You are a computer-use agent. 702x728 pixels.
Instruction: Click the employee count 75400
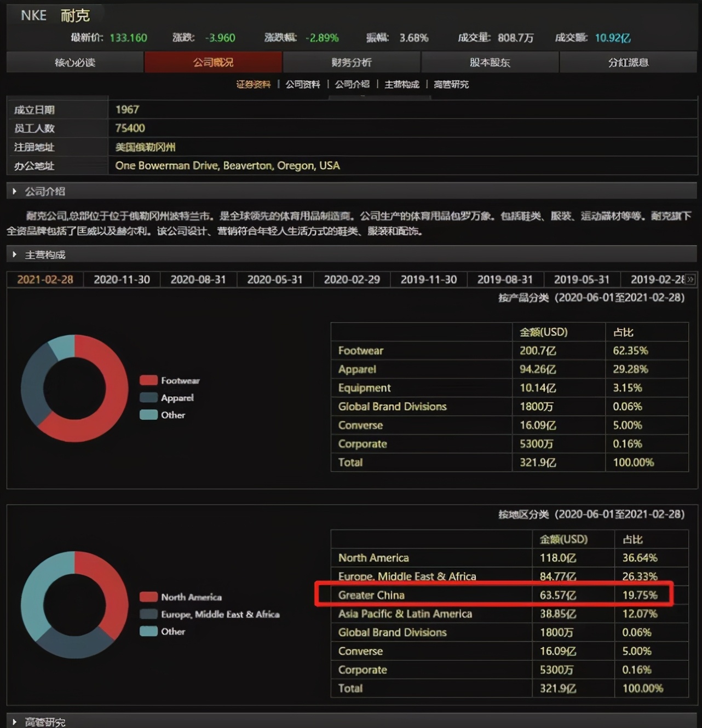(130, 128)
